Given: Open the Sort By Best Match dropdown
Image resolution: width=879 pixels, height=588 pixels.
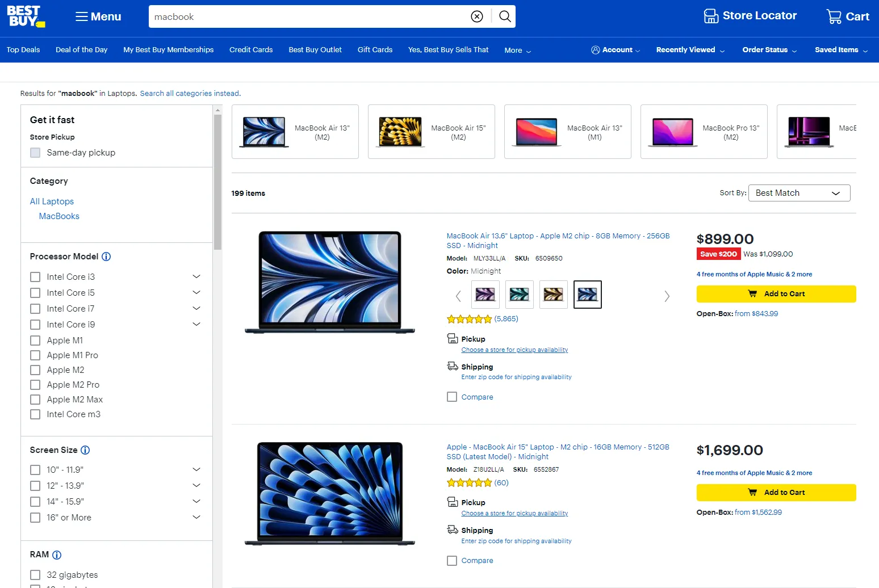Looking at the screenshot, I should (x=799, y=193).
